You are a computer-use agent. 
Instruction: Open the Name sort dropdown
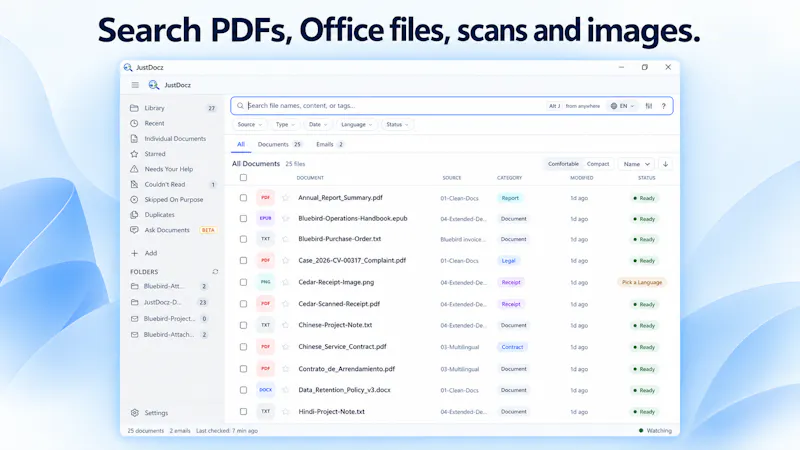[636, 164]
